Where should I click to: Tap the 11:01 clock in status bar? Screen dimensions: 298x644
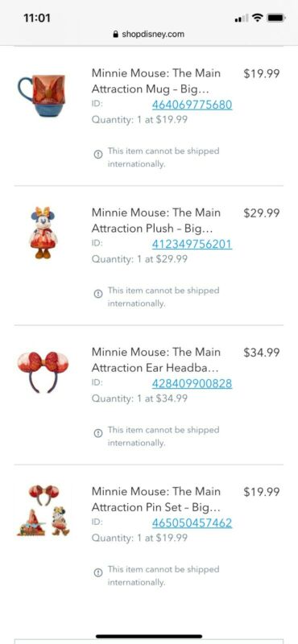tap(37, 18)
